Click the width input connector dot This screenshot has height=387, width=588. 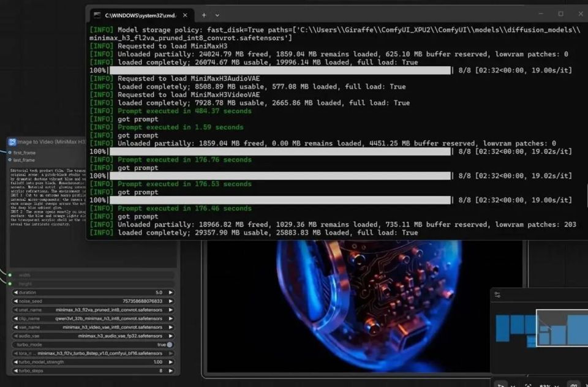(10, 275)
